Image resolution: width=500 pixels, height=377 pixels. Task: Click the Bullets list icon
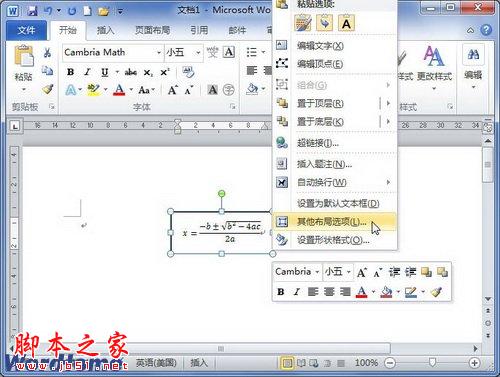(x=252, y=52)
